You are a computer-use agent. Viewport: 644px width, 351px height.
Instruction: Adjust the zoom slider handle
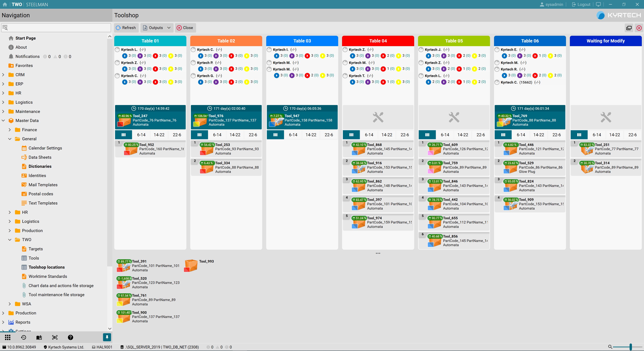coord(631,347)
